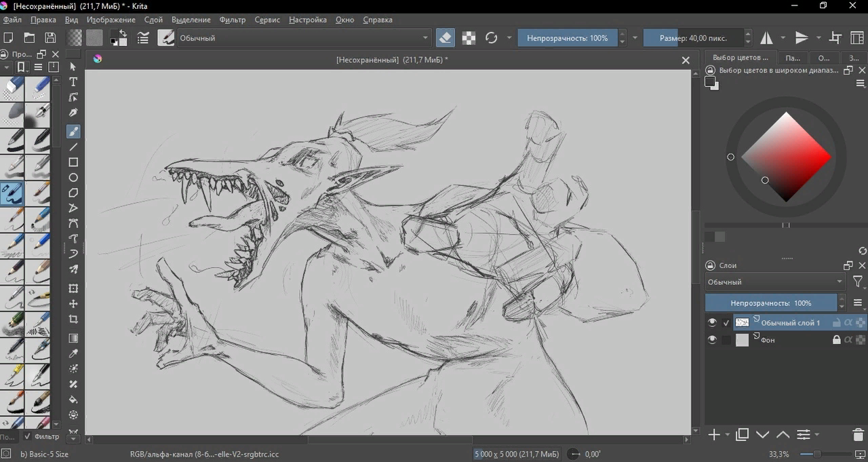868x462 pixels.
Task: Enable eraser mode in top toolbar
Action: [445, 38]
